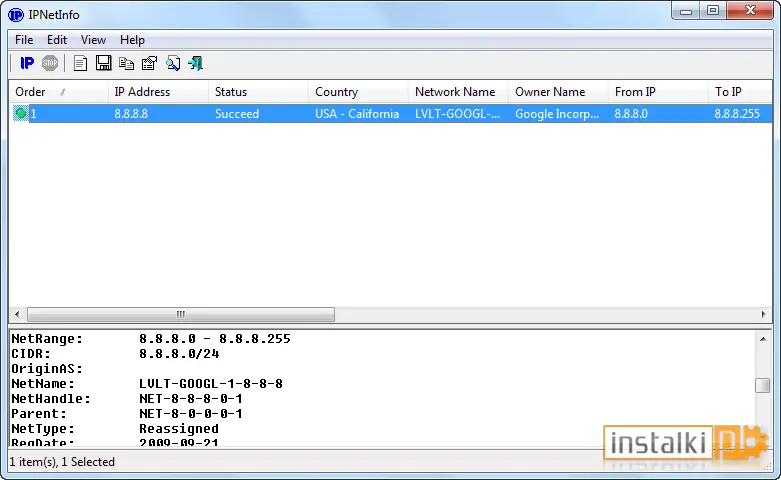Click the STOP toolbar icon
This screenshot has height=480, width=781.
pyautogui.click(x=50, y=63)
